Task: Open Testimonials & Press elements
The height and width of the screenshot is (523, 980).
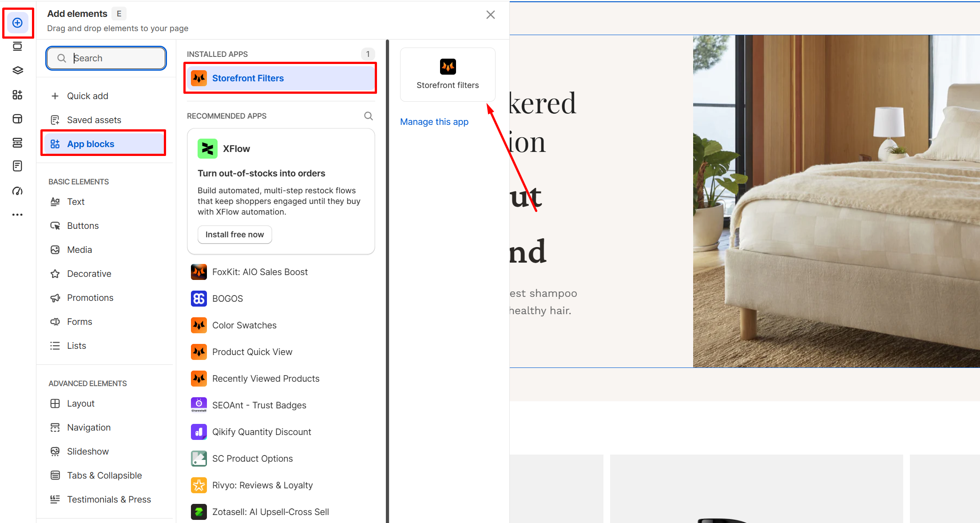Action: 105,499
